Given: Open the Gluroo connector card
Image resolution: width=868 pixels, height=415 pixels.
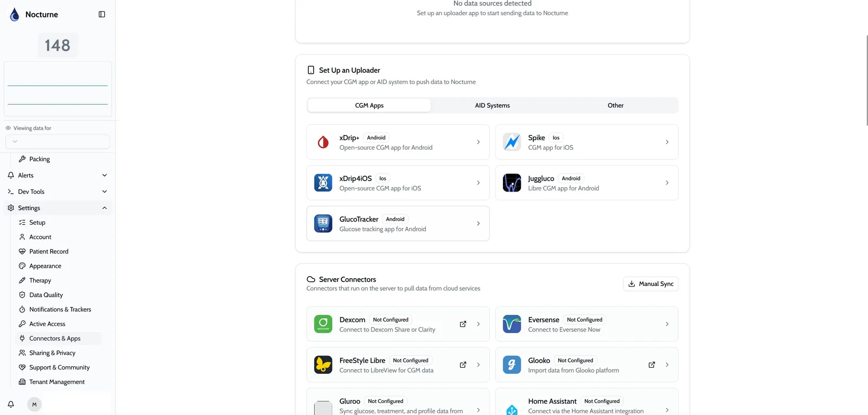Looking at the screenshot, I should 398,402.
